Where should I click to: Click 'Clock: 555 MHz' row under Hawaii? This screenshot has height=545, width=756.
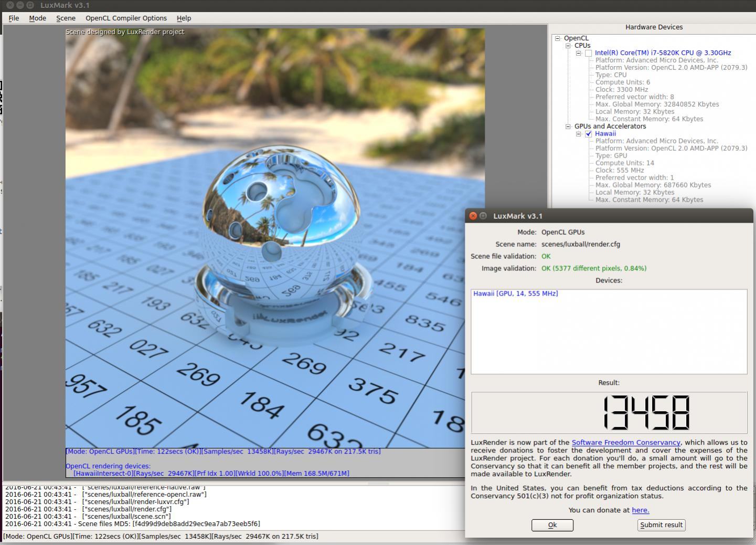[x=620, y=171]
